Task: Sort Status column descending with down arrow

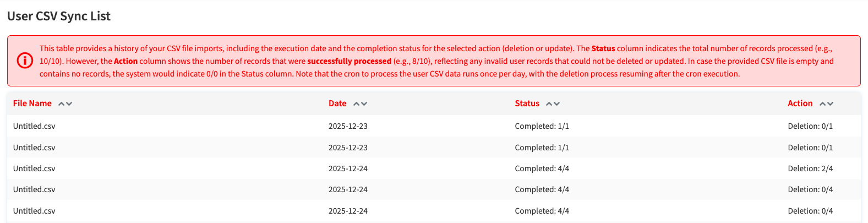Action: point(556,104)
